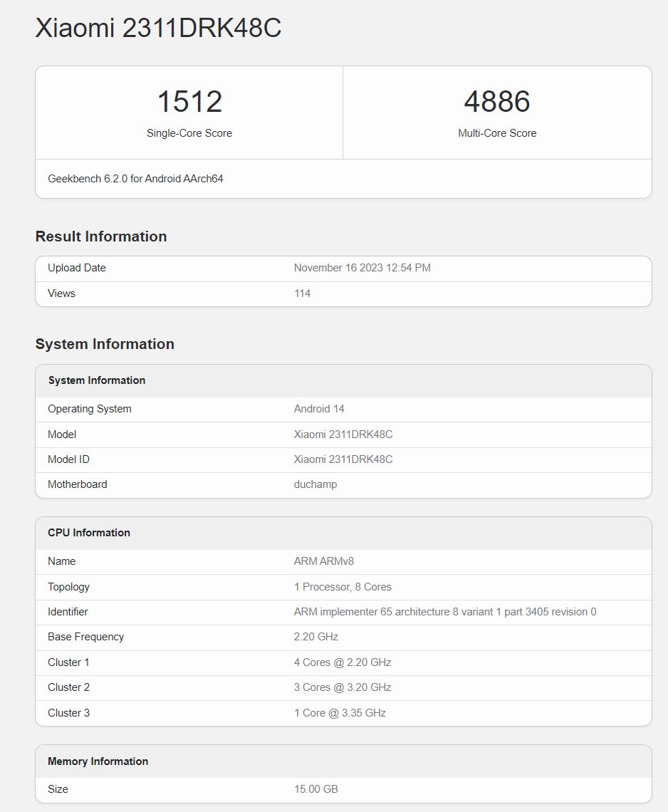Click the Motherboard label
Image resolution: width=668 pixels, height=812 pixels.
(78, 484)
